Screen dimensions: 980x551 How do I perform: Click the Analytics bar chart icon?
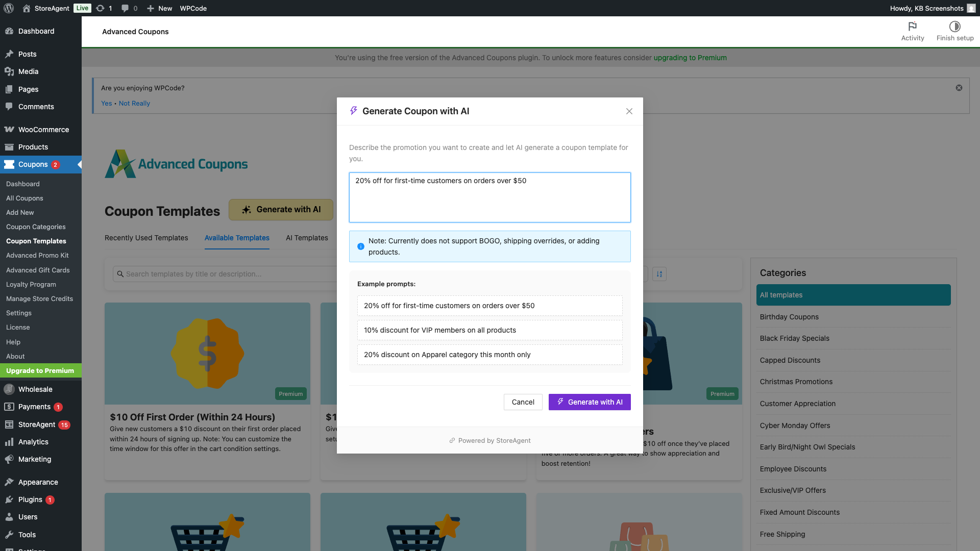click(x=9, y=442)
